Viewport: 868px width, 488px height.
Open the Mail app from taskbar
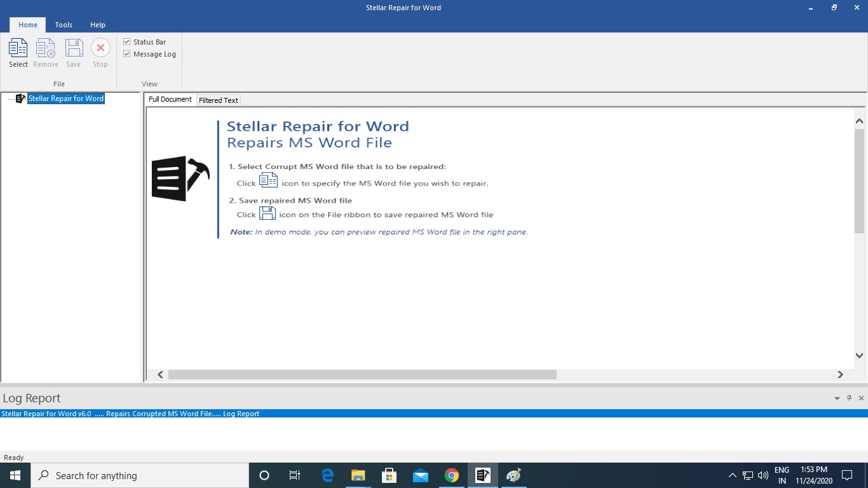pos(421,475)
